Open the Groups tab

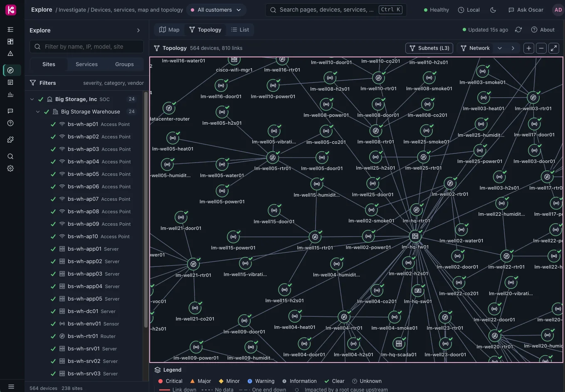click(x=124, y=64)
